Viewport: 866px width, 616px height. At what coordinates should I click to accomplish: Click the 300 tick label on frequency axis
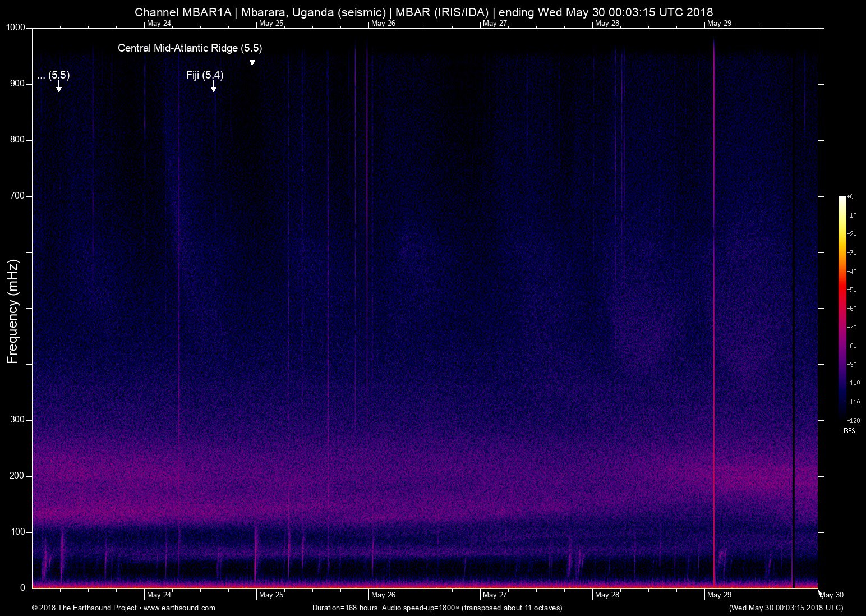18,420
